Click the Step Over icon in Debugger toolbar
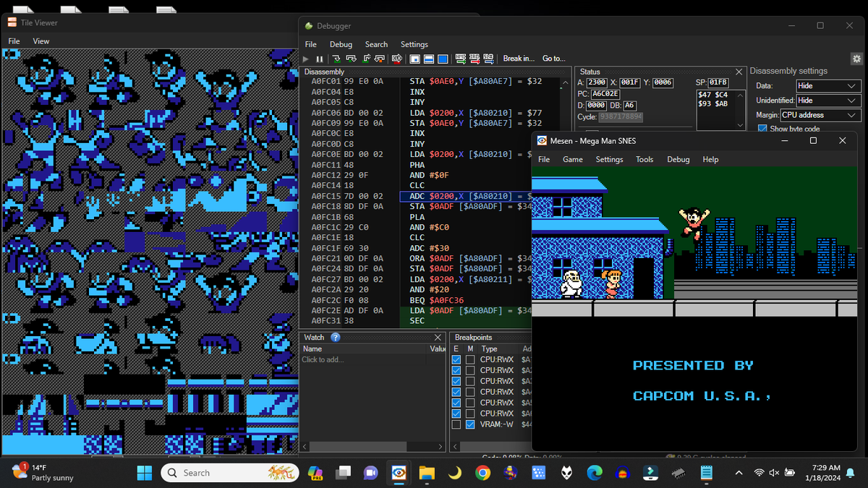This screenshot has height=488, width=868. 352,59
